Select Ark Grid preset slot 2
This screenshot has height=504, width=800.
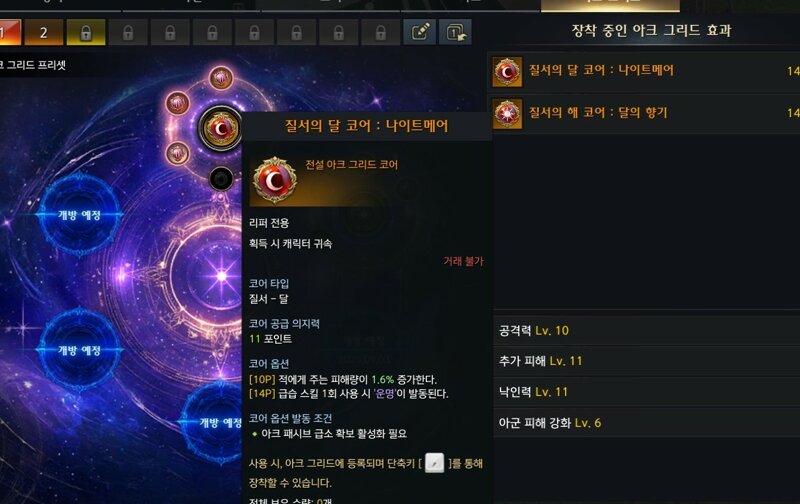(x=44, y=33)
